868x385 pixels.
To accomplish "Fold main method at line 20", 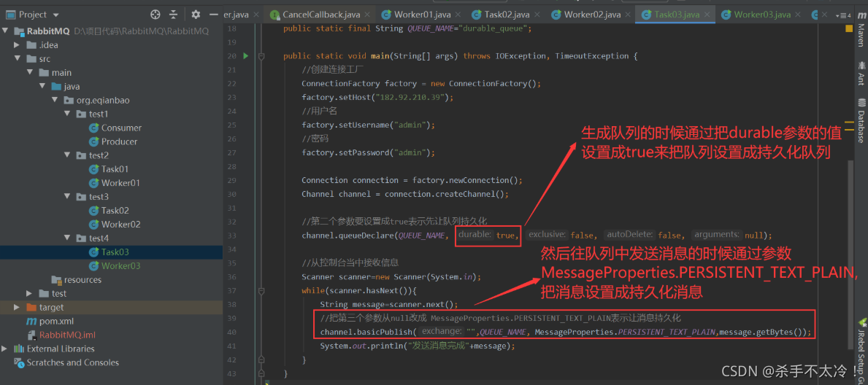I will (x=261, y=56).
